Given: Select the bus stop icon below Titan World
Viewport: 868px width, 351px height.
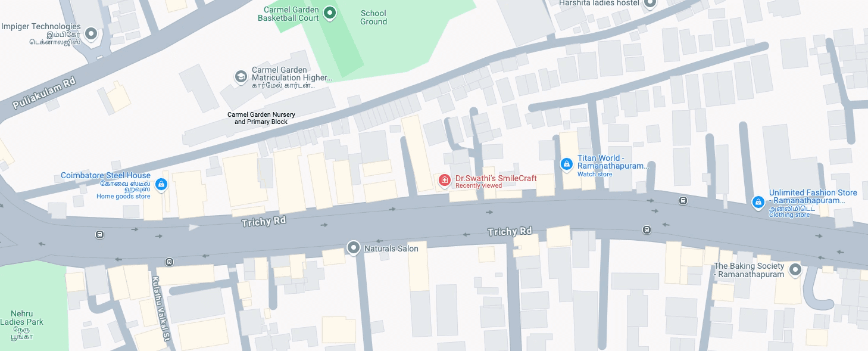Looking at the screenshot, I should pyautogui.click(x=647, y=229).
